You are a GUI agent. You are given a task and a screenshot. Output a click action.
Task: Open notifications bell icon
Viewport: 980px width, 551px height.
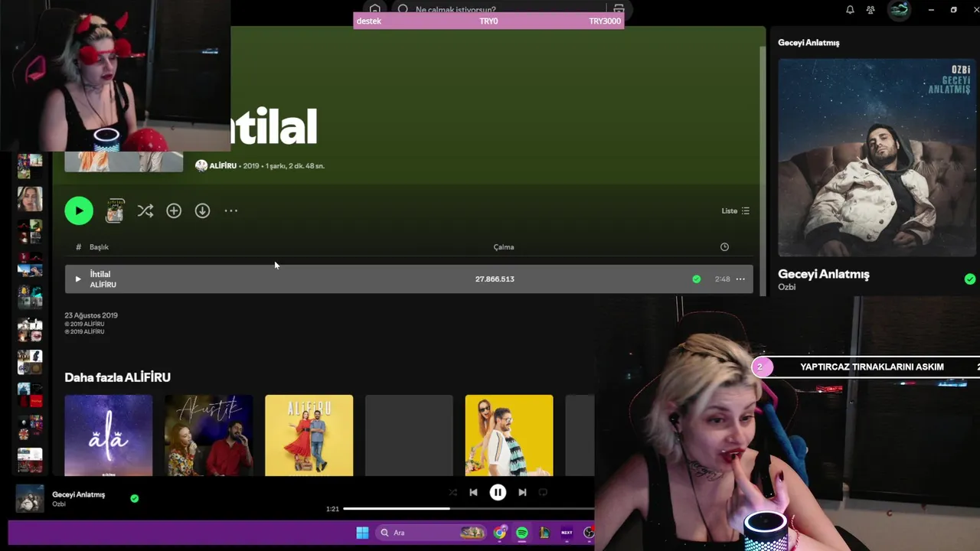850,10
